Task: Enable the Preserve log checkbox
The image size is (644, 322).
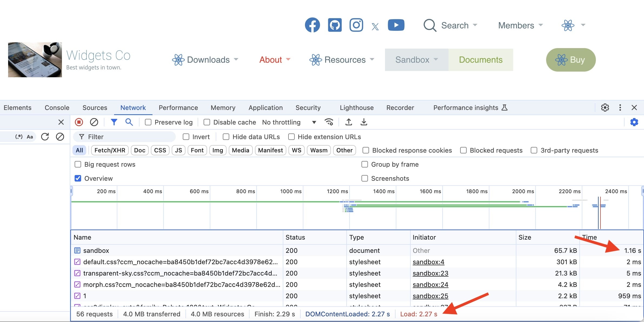Action: click(148, 122)
